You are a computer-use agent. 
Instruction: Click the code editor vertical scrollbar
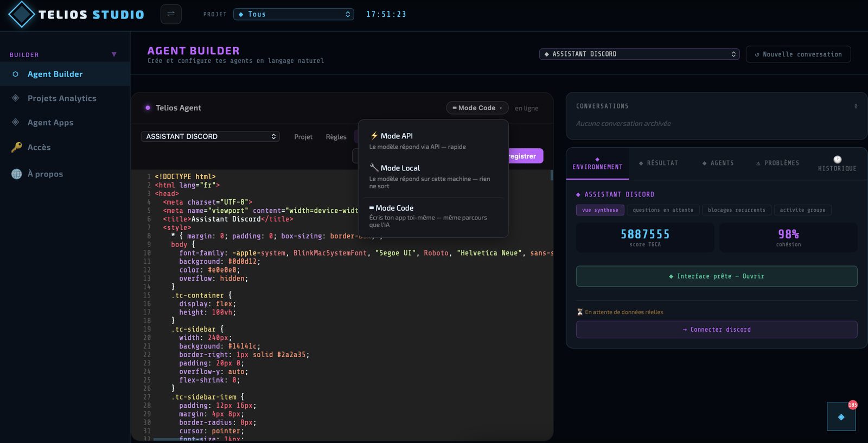point(551,175)
